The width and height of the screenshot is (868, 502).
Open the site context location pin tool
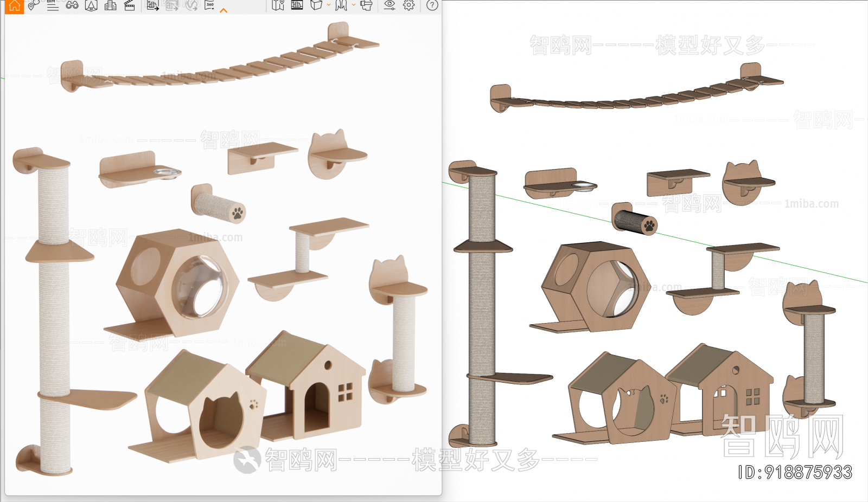click(x=33, y=5)
